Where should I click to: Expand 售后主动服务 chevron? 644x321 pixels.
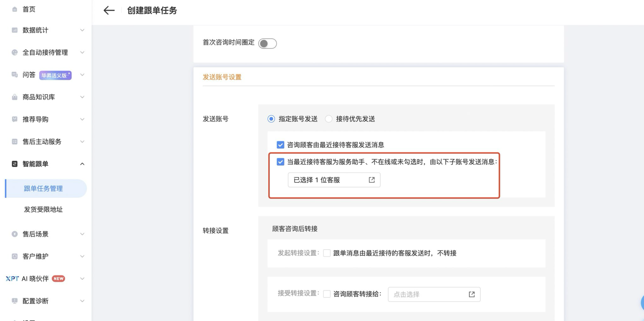tap(82, 141)
